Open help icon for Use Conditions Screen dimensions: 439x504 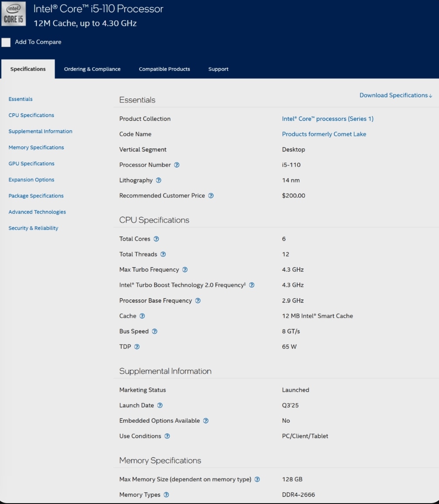coord(167,436)
